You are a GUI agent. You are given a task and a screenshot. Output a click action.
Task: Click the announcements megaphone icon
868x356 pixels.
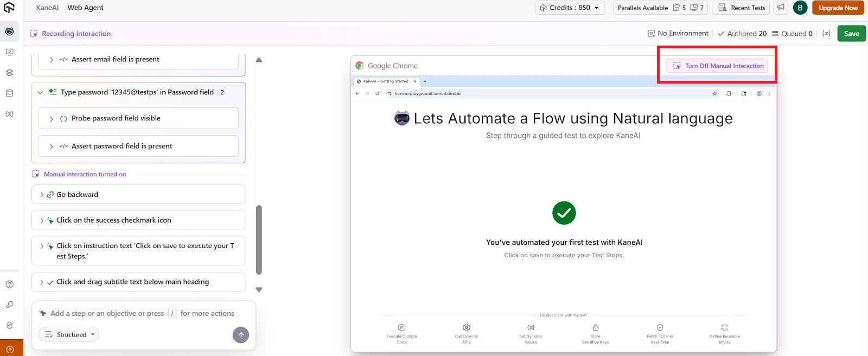tap(781, 8)
